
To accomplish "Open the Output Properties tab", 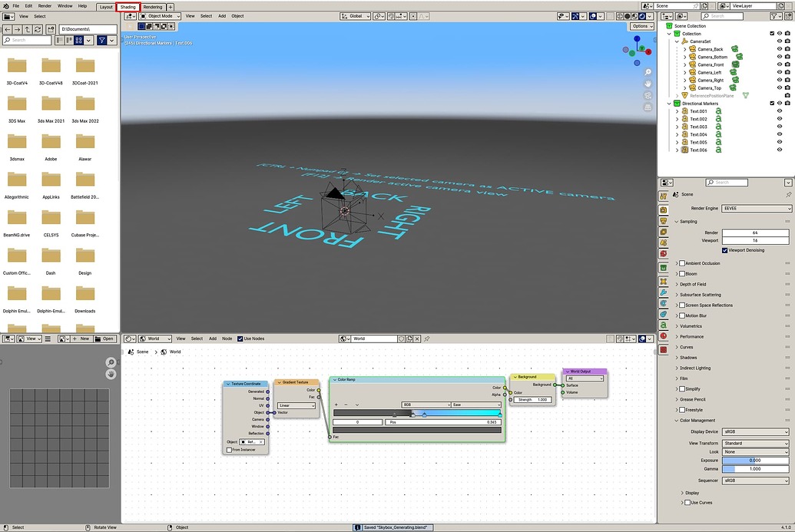I will (664, 220).
